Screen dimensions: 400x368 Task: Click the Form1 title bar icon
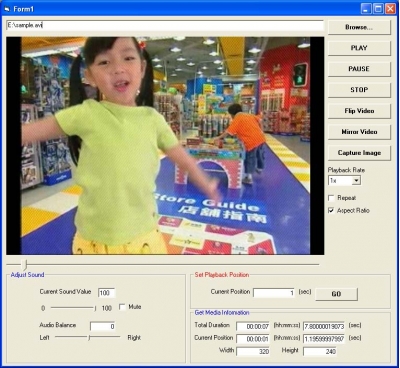[7, 9]
